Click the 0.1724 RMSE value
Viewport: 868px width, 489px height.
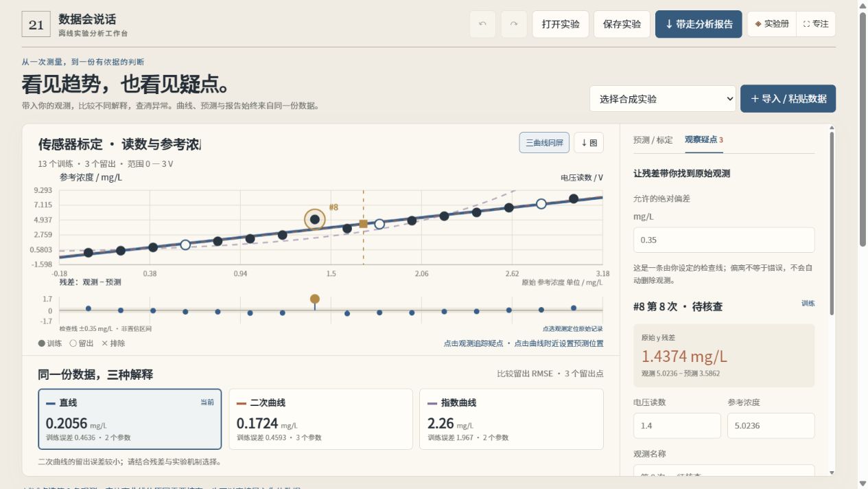tap(257, 424)
